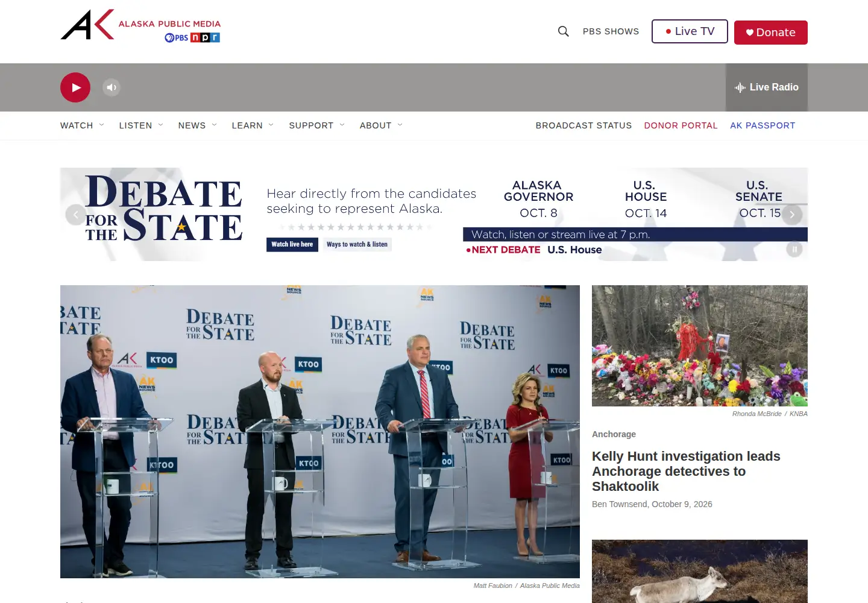Screen dimensions: 868x603
Task: Open the flower memorial photo
Action: pos(700,346)
